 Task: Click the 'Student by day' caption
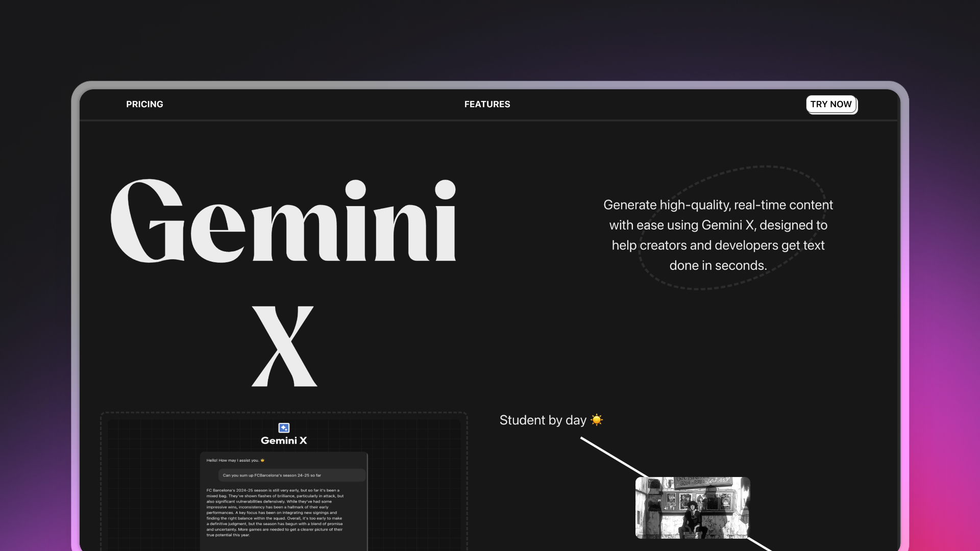(543, 419)
